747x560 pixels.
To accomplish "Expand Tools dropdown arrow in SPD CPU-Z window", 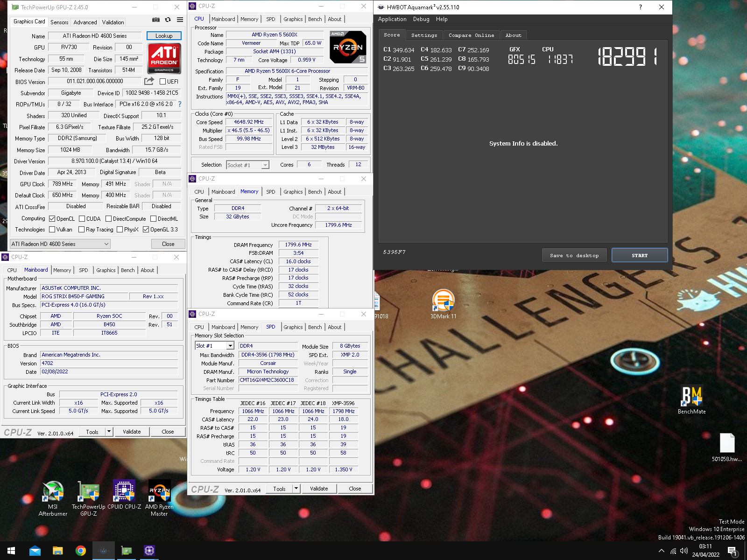I will (x=296, y=489).
